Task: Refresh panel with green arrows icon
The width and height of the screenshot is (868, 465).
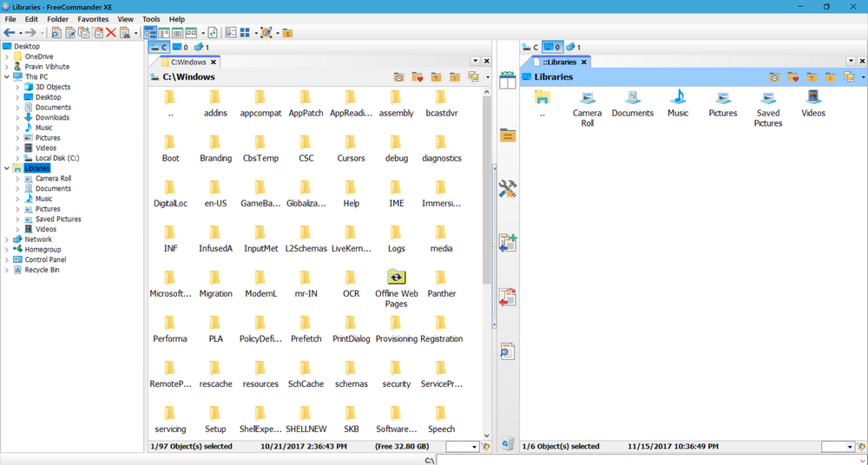Action: (213, 33)
